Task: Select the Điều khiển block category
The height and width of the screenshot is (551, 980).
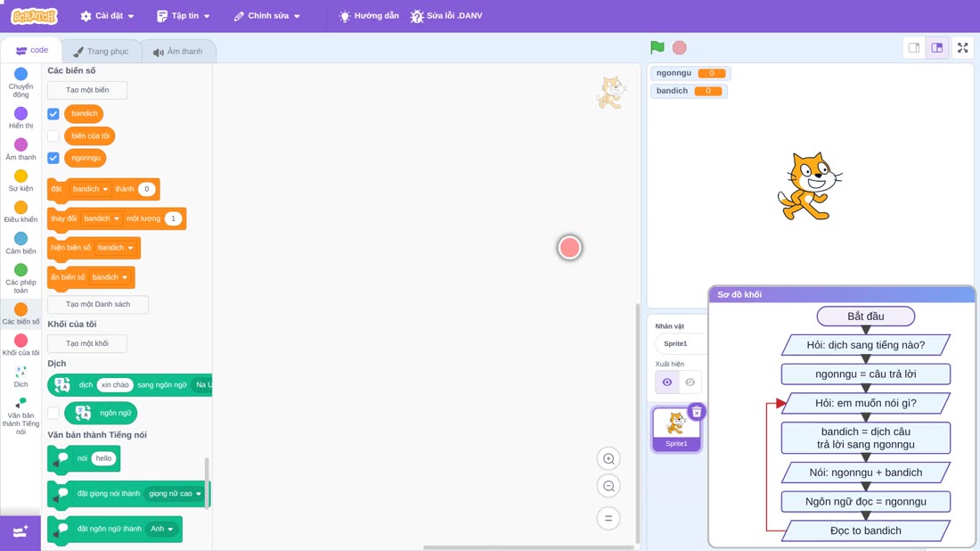Action: (20, 212)
